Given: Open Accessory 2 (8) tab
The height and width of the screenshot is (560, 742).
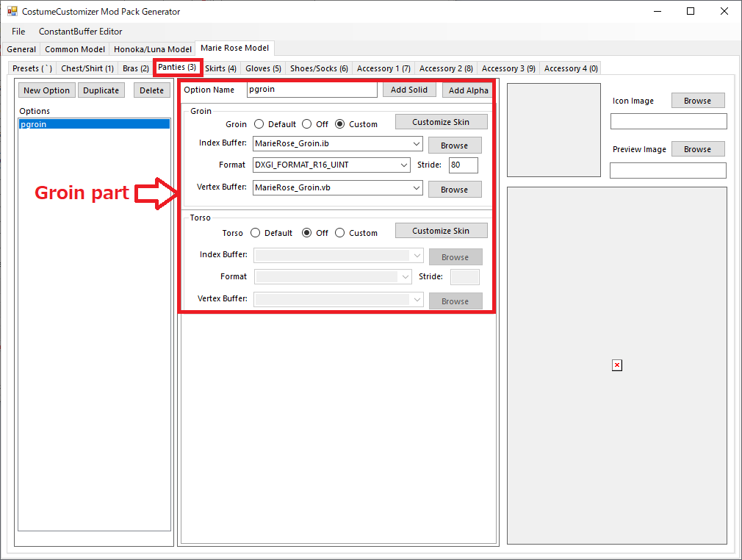Looking at the screenshot, I should pos(446,68).
